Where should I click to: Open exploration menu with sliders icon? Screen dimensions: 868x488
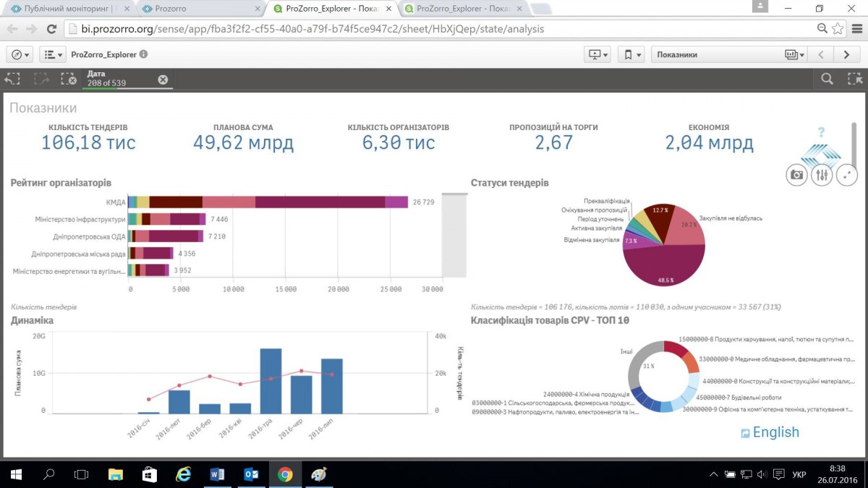822,175
